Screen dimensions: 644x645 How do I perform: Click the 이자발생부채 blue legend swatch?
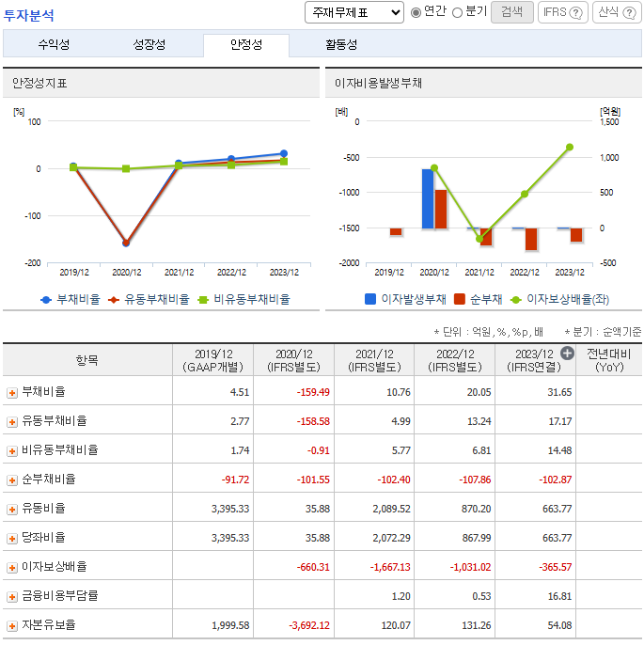point(370,299)
